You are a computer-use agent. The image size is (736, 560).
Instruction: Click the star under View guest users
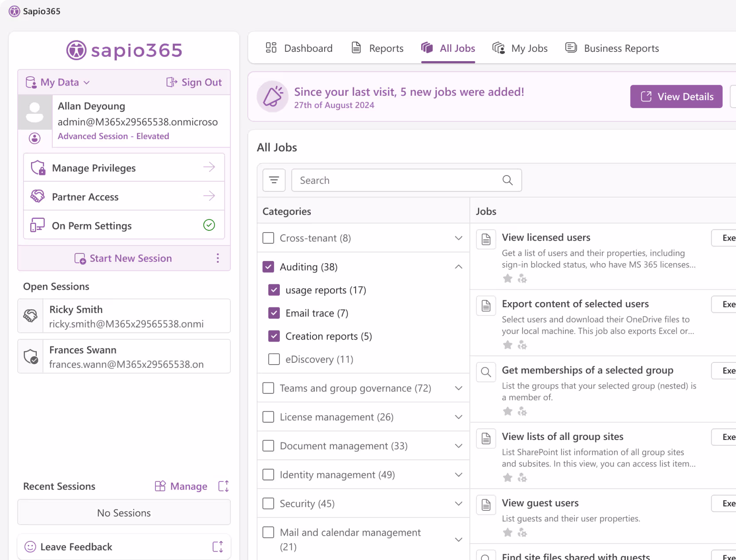tap(507, 533)
